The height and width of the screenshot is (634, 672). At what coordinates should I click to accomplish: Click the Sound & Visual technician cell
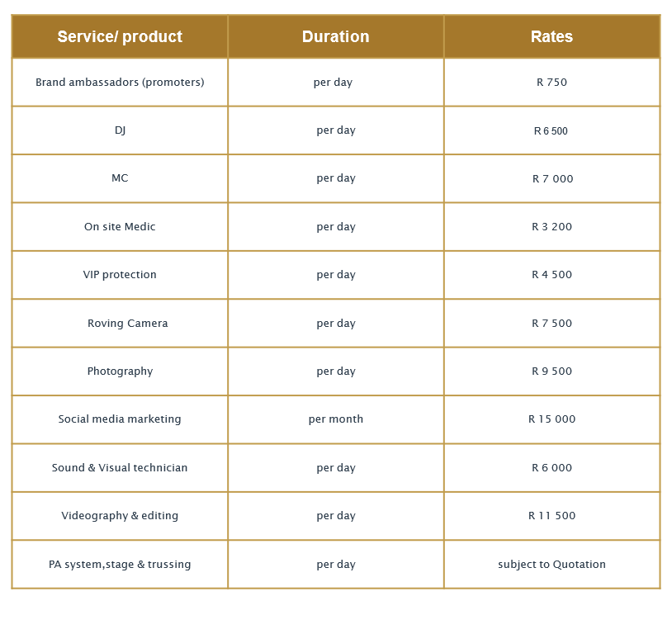[120, 468]
